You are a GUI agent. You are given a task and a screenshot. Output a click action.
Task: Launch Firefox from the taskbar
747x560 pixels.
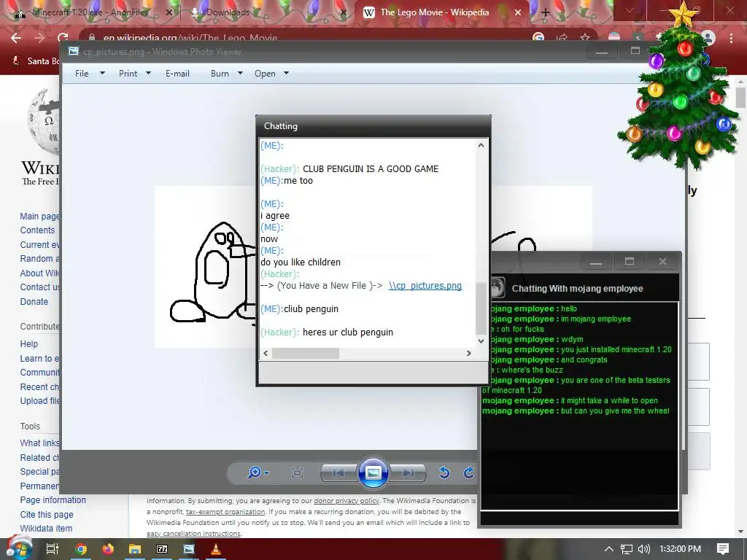coord(108,549)
